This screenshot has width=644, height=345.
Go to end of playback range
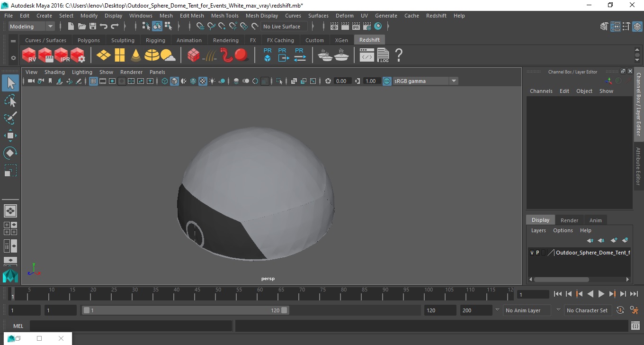coord(634,294)
